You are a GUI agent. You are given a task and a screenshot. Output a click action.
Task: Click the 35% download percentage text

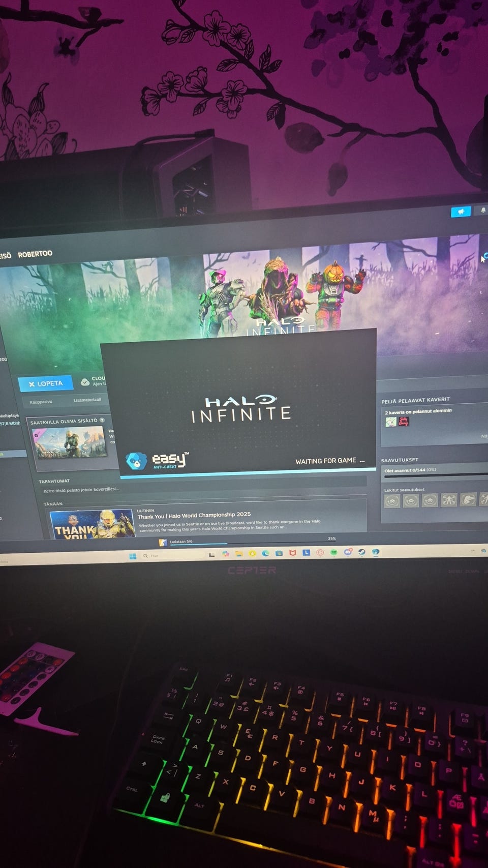(x=331, y=538)
